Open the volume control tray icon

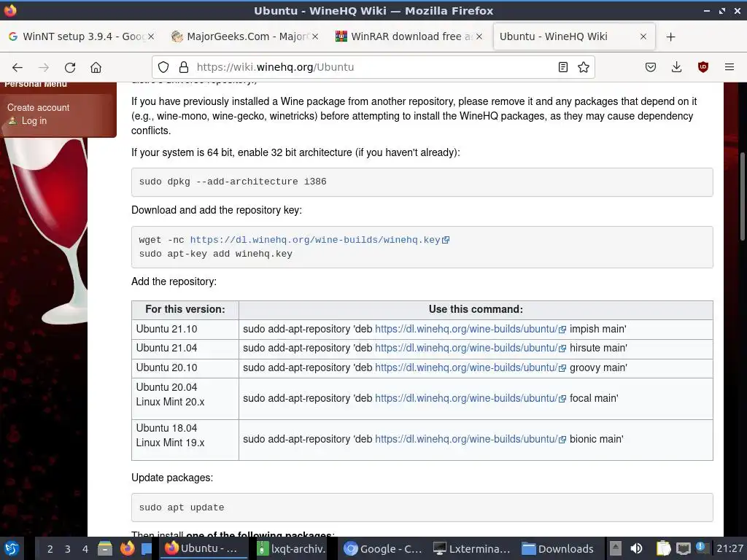(x=636, y=548)
